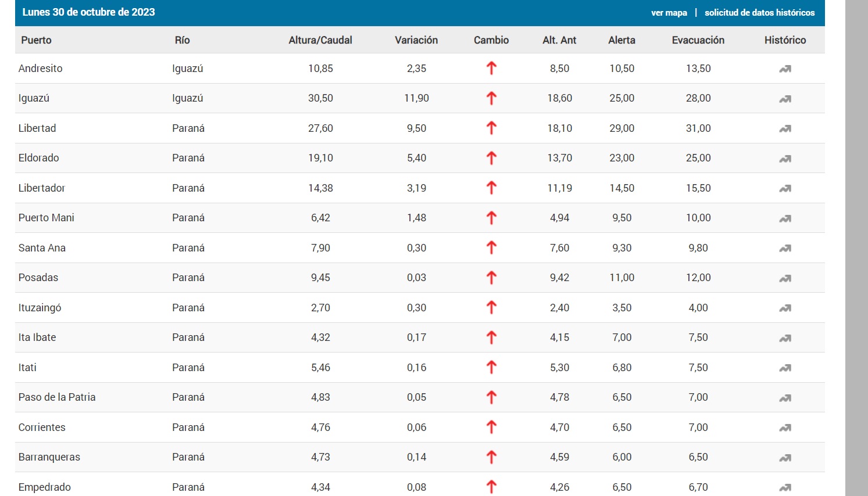868x496 pixels.
Task: Click the red up arrow for Itati
Action: click(491, 368)
